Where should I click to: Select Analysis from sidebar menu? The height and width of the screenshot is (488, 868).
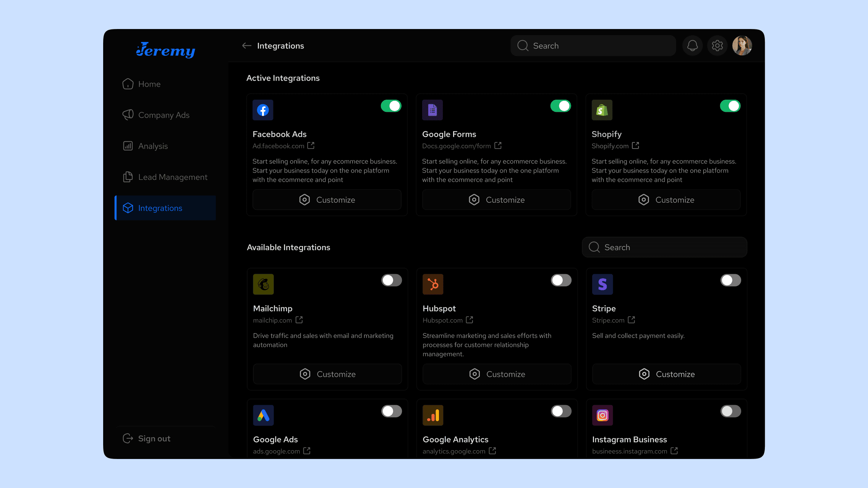click(153, 146)
